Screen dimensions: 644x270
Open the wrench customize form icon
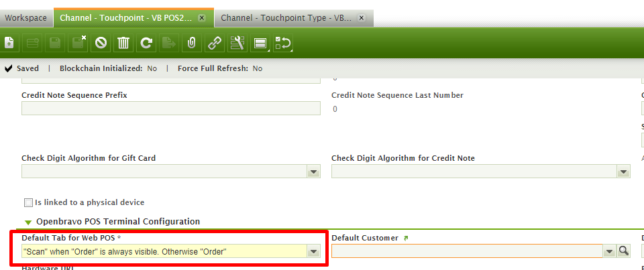click(x=237, y=43)
